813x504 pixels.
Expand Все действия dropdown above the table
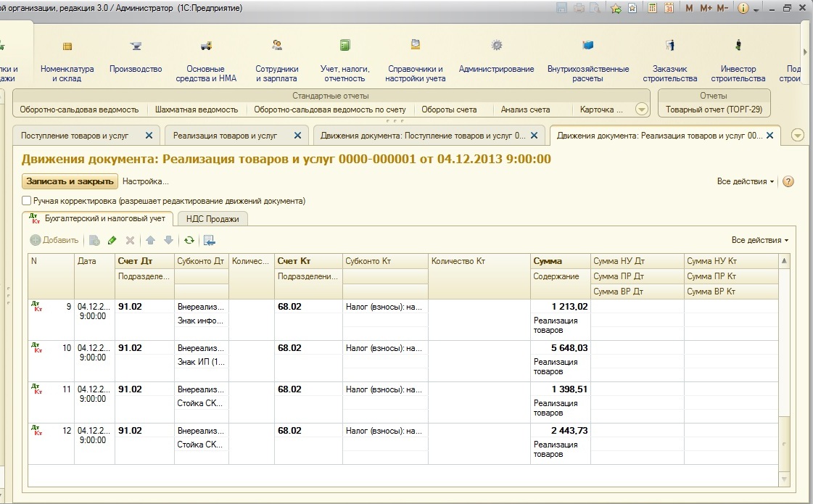759,240
